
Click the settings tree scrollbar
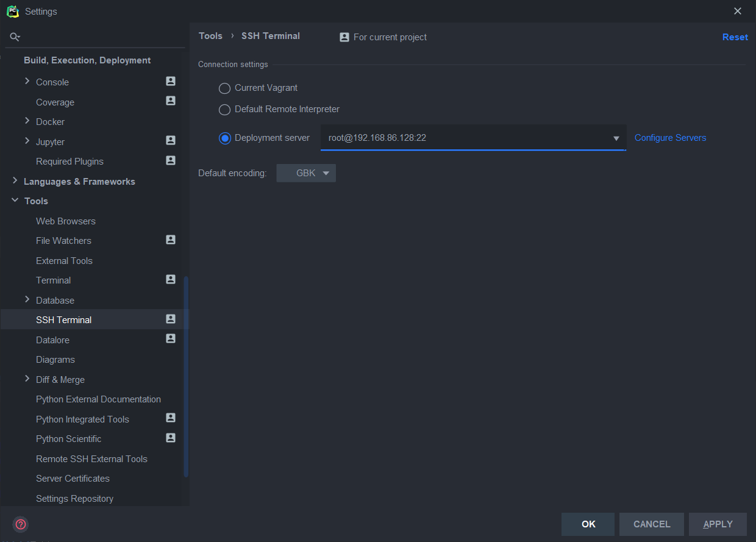(x=186, y=376)
